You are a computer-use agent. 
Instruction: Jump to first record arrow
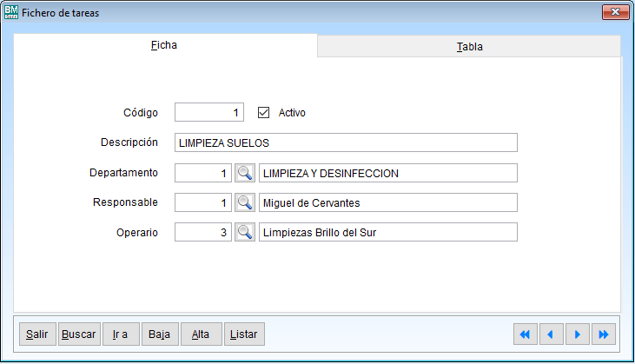[525, 334]
